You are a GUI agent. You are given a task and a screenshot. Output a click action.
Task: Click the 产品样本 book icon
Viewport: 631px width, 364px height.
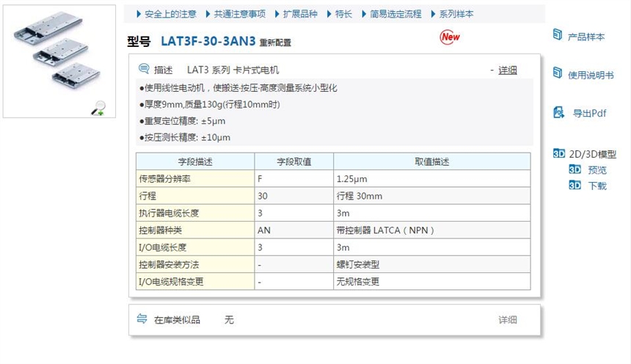point(557,35)
